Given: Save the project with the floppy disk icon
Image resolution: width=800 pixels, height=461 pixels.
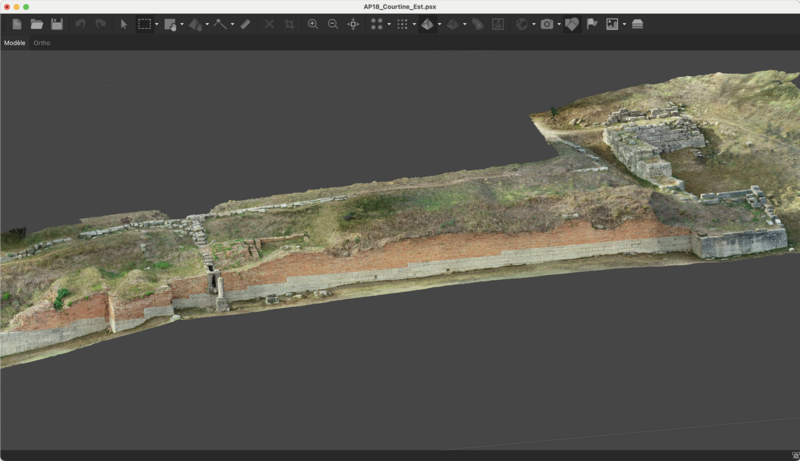Looking at the screenshot, I should point(57,24).
